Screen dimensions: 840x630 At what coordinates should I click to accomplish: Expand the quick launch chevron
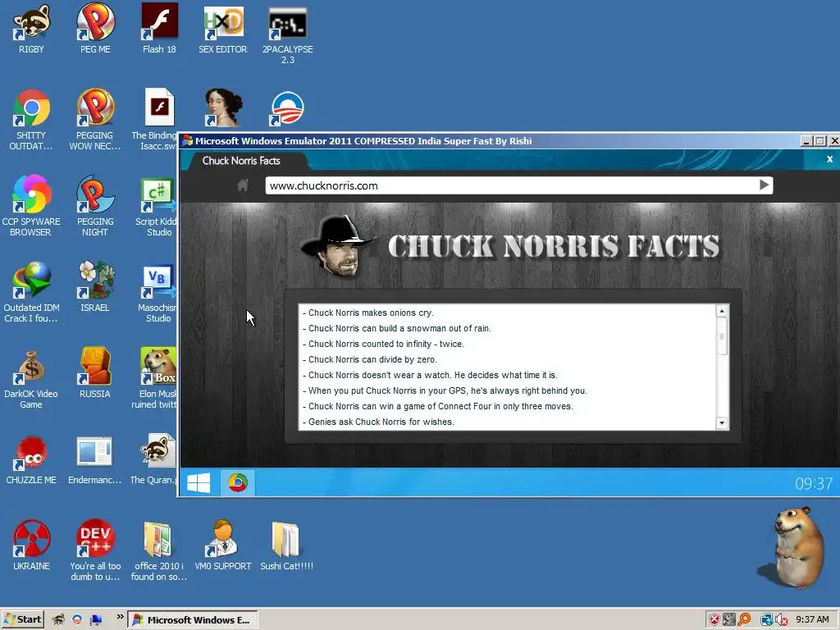(120, 617)
